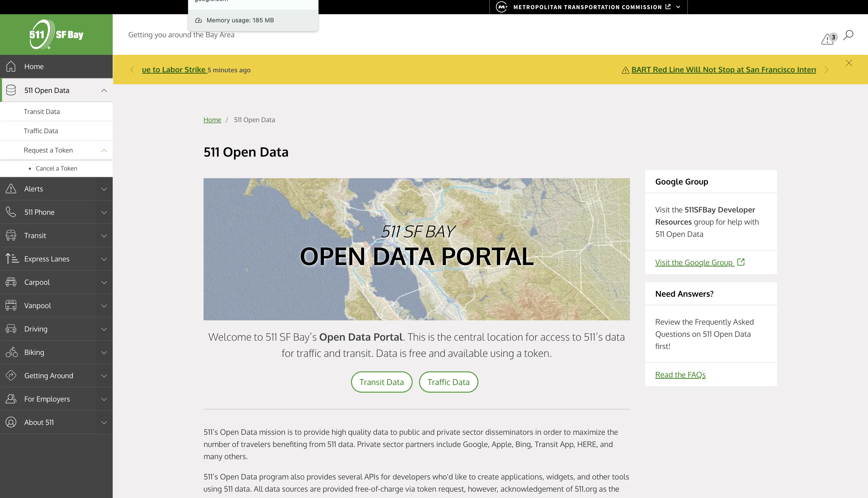
Task: Collapse the 511 Open Data section chevron
Action: [x=104, y=90]
